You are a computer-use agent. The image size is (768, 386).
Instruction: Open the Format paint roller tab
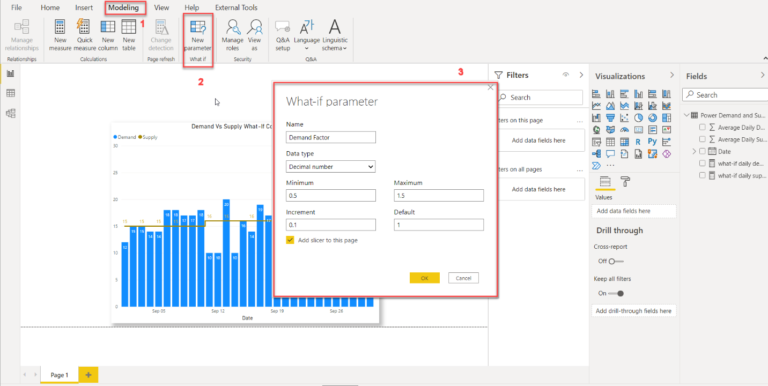(625, 182)
